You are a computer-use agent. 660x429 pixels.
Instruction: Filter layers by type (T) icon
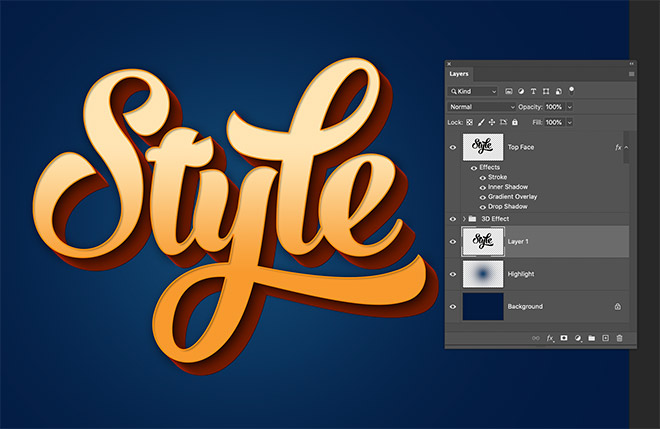point(535,91)
